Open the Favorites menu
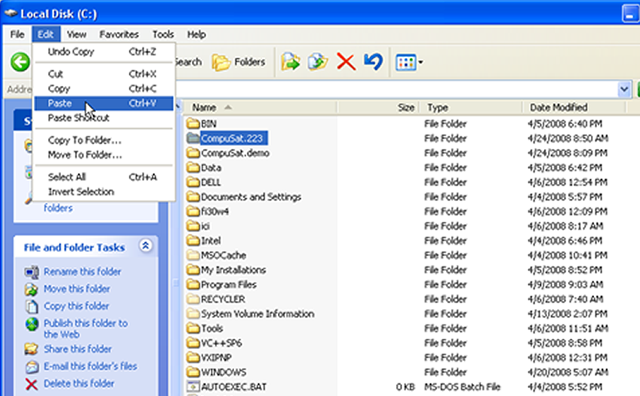This screenshot has height=396, width=640. pyautogui.click(x=119, y=34)
